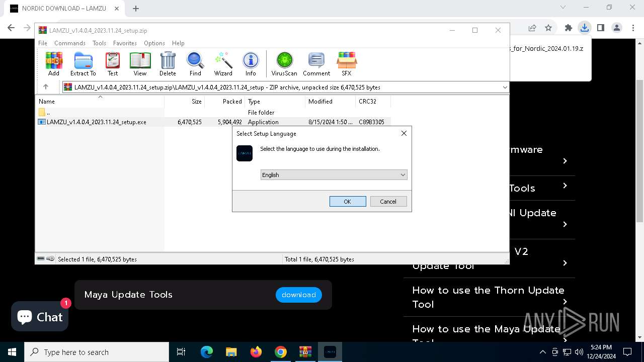Screen dimensions: 644x362
Task: Click the Add icon in WinRAR toolbar
Action: pyautogui.click(x=54, y=64)
